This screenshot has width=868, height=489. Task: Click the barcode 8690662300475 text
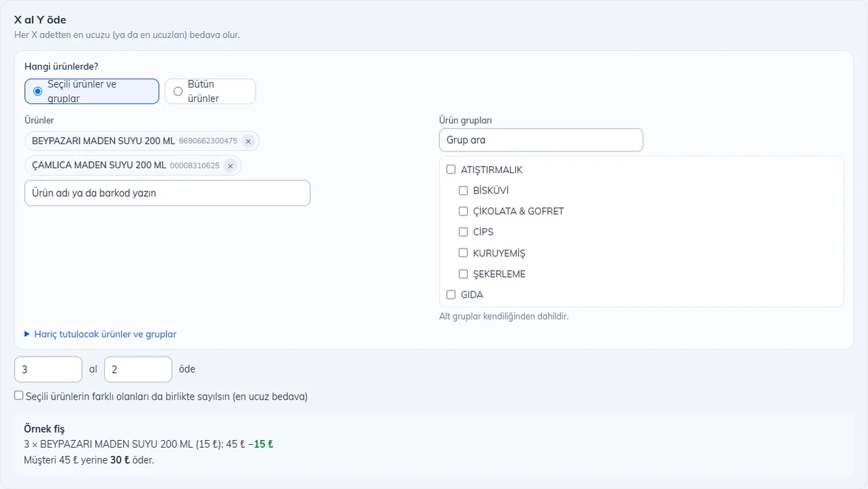(x=208, y=141)
